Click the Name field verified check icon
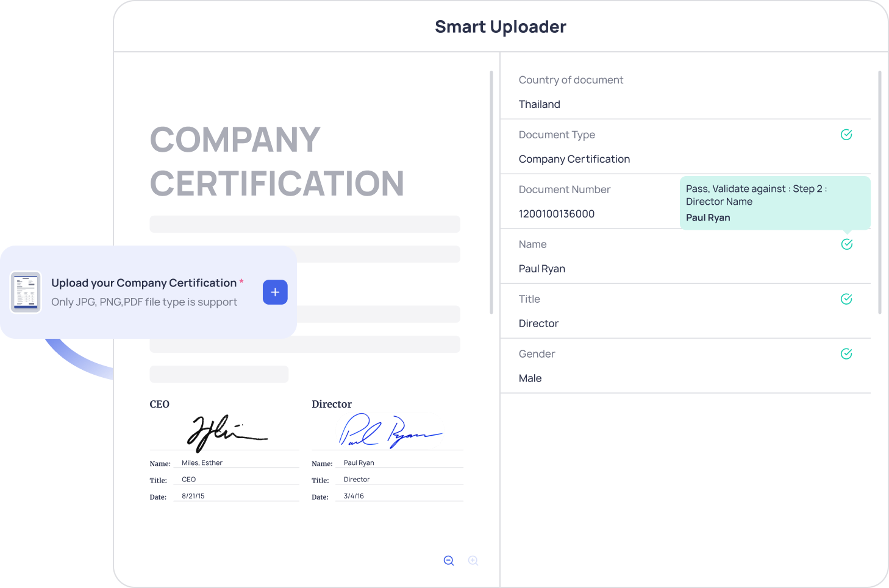This screenshot has width=889, height=588. coord(846,244)
